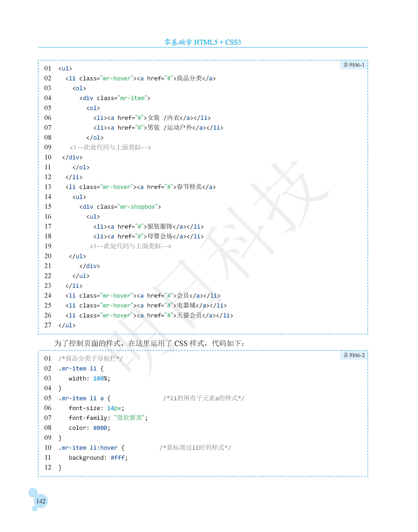Image resolution: width=418 pixels, height=532 pixels.
Task: Click the comment '/*li的所有子元素a的样式*/'
Action: tap(204, 398)
